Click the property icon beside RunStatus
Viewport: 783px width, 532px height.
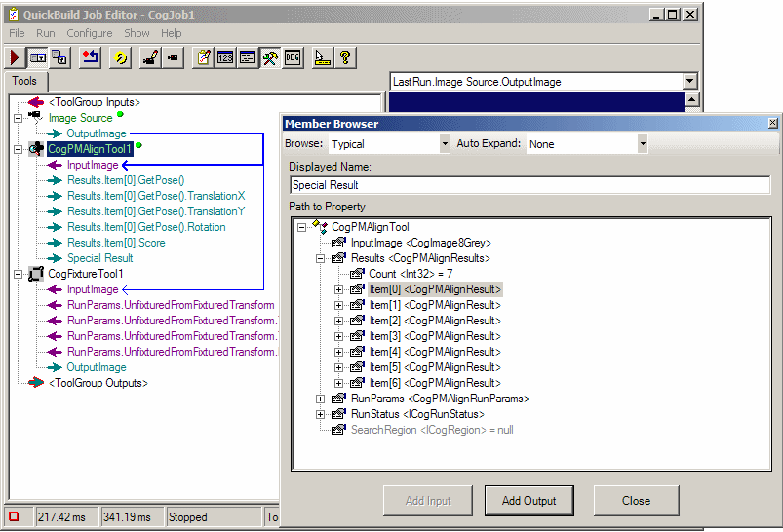338,414
